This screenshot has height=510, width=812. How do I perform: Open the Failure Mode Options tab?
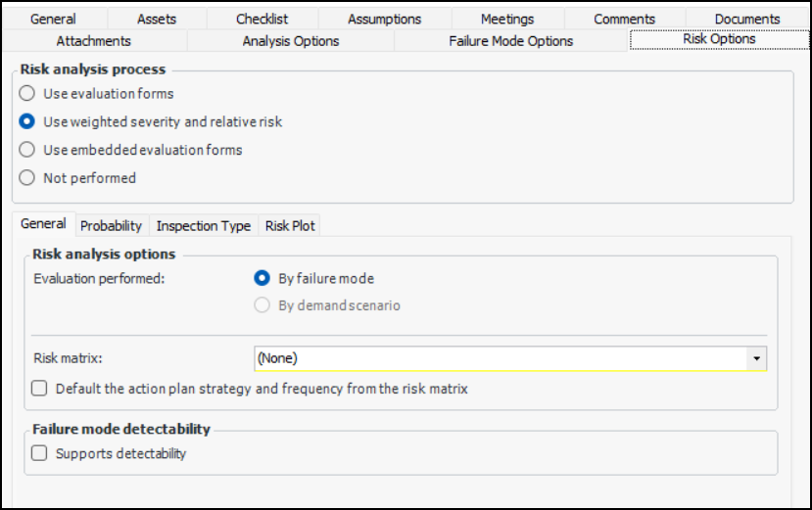[510, 41]
